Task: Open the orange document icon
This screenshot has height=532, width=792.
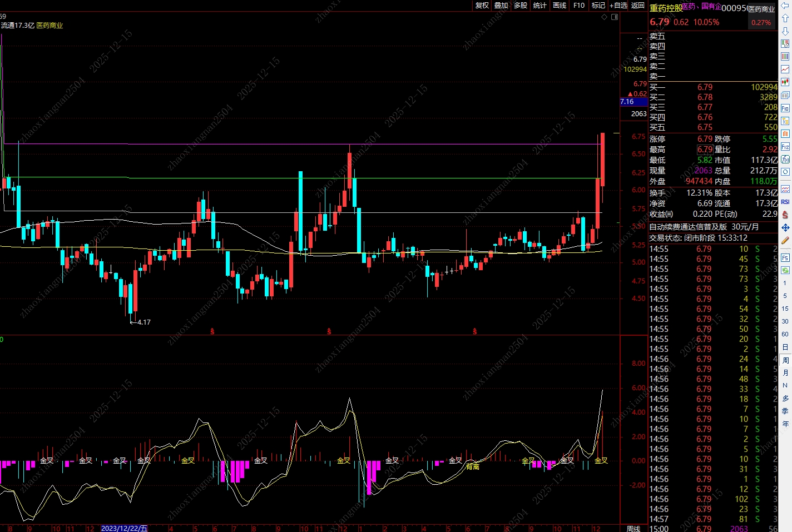Action: pyautogui.click(x=785, y=133)
